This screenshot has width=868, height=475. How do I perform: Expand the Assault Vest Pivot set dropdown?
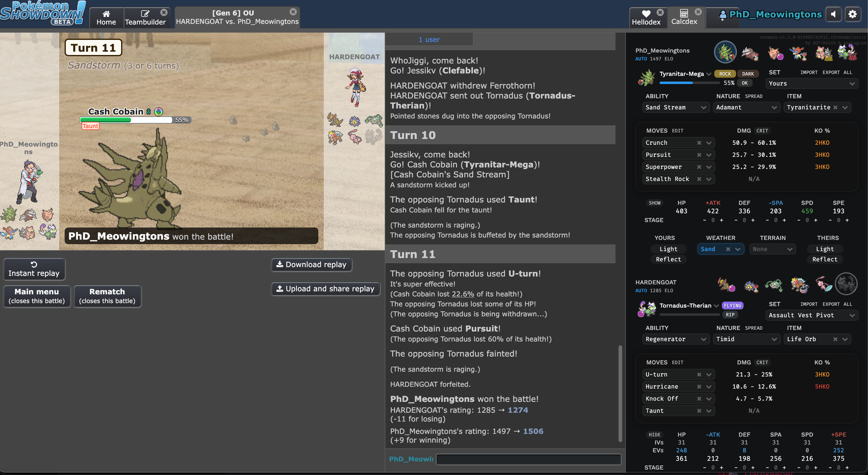[x=812, y=315]
